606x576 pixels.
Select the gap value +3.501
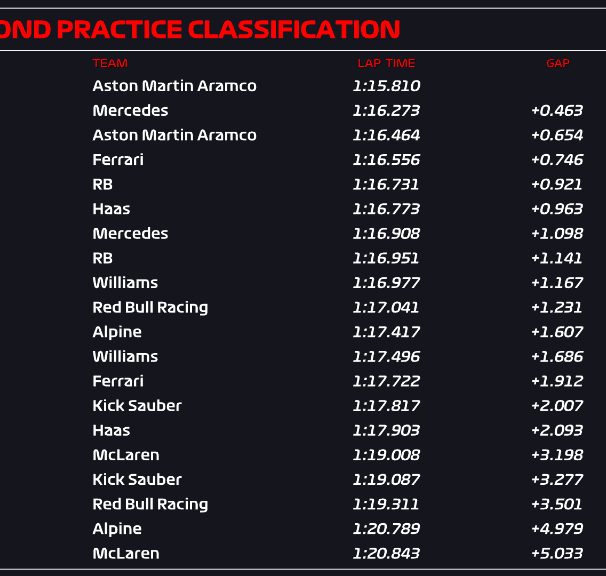tap(557, 504)
